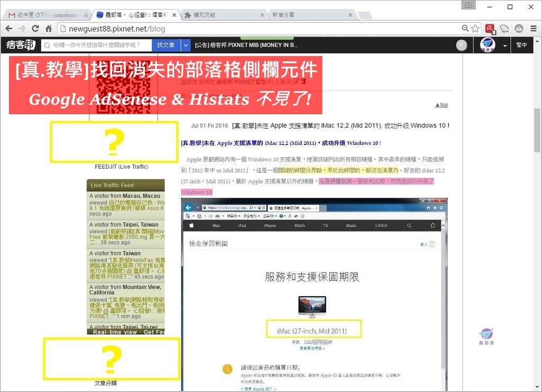Close the 新增分頁 tab

[350, 15]
